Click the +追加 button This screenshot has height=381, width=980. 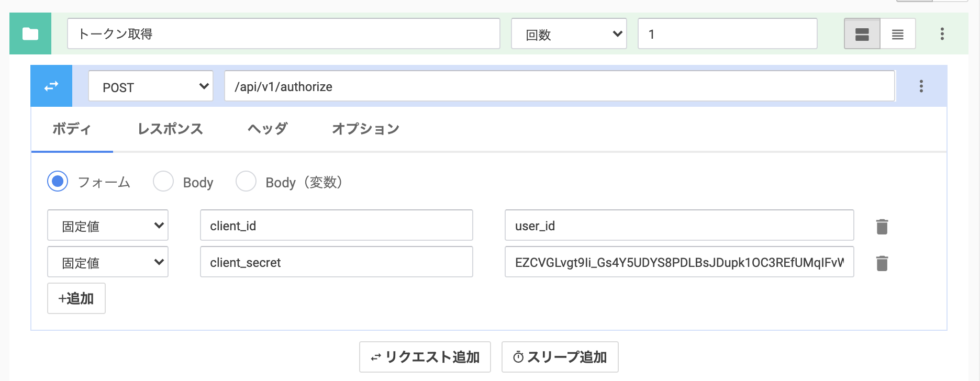(x=76, y=298)
